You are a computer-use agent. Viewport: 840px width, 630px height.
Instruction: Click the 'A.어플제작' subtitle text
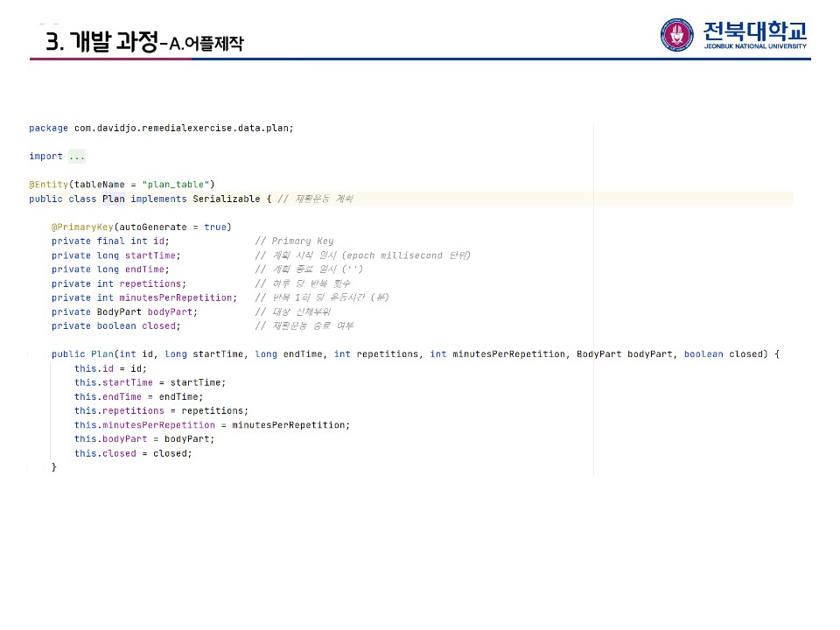(x=206, y=43)
